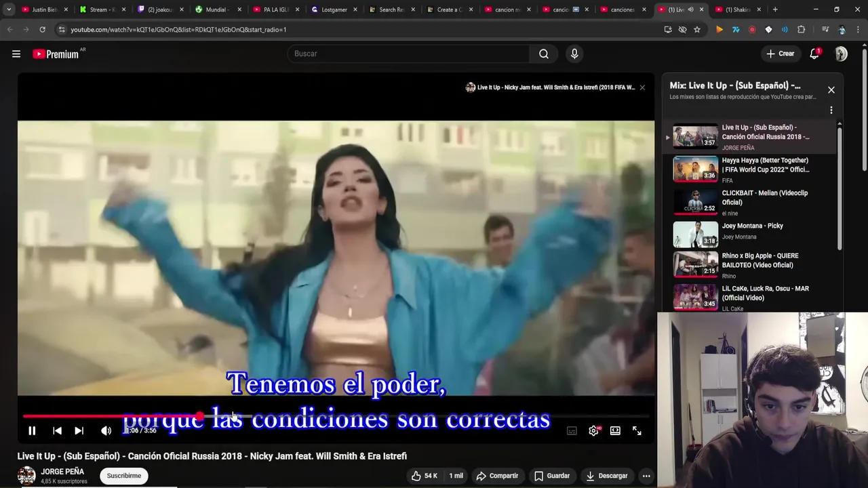Viewport: 868px width, 488px height.
Task: Open the media control toolbar icon
Action: pyautogui.click(x=825, y=30)
